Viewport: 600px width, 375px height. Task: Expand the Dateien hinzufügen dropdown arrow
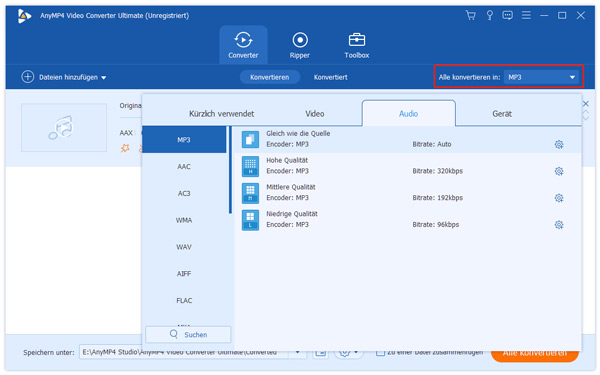pos(104,77)
